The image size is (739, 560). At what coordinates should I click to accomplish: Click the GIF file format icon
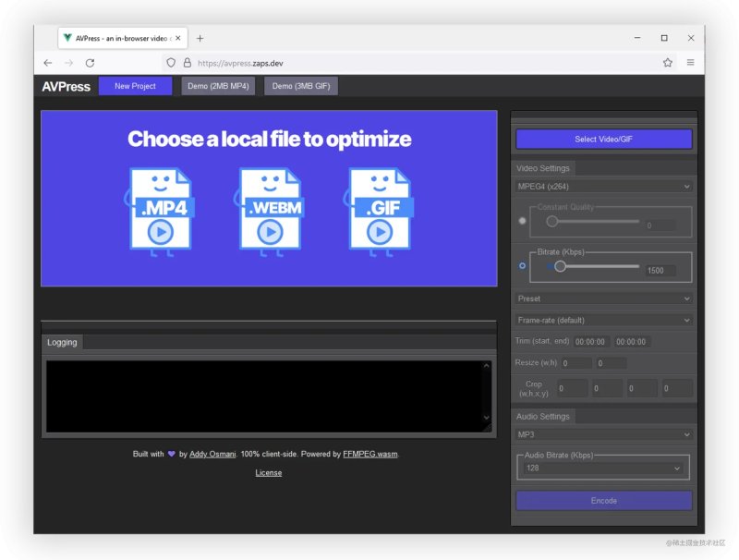coord(379,212)
